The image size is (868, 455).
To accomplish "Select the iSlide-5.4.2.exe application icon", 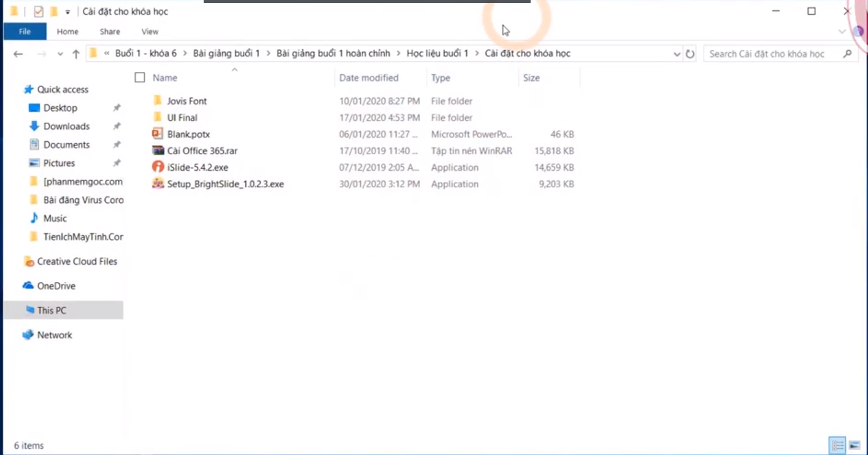I will [157, 167].
